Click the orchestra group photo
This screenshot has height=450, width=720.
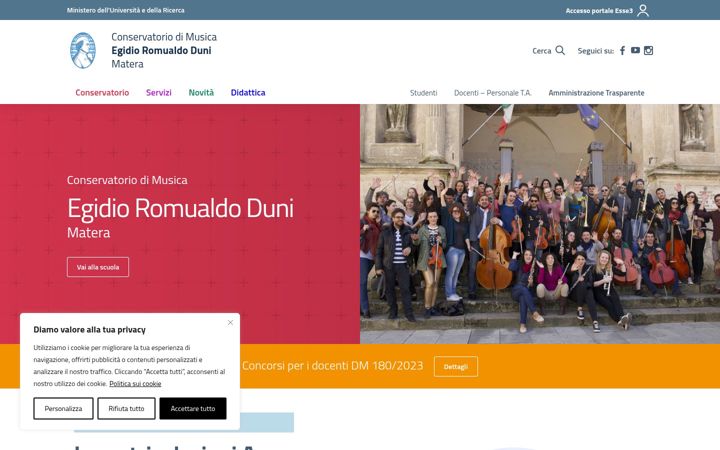pos(540,224)
